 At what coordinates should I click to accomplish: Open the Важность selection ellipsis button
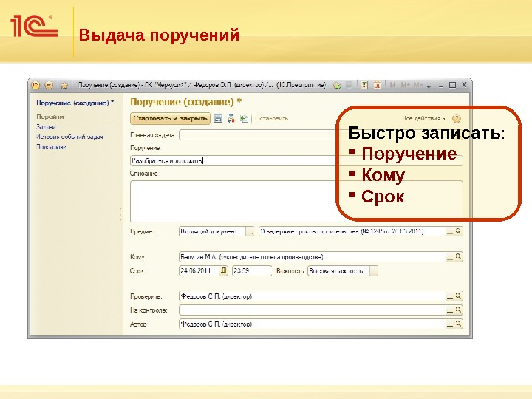[x=374, y=271]
